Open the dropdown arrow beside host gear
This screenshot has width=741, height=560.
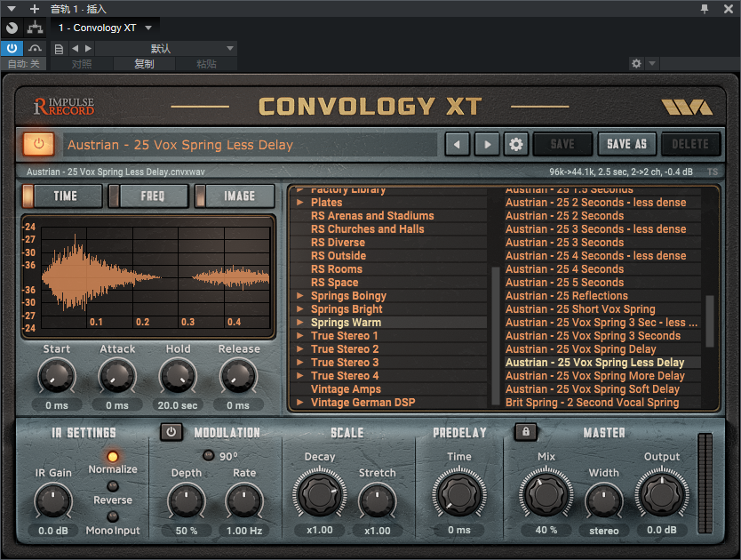pyautogui.click(x=652, y=63)
